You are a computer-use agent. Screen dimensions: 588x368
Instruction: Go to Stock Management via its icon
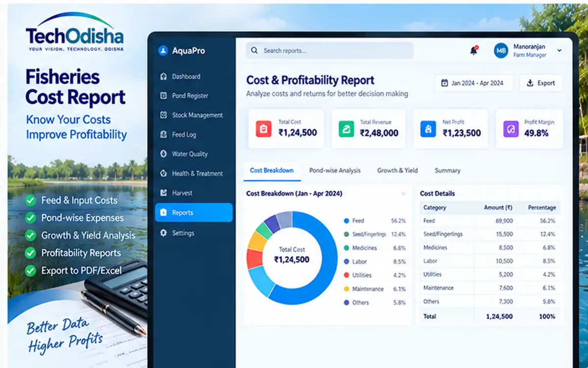click(164, 115)
